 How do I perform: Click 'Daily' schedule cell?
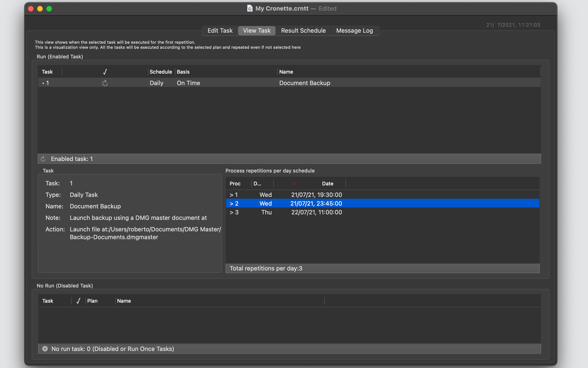point(156,83)
